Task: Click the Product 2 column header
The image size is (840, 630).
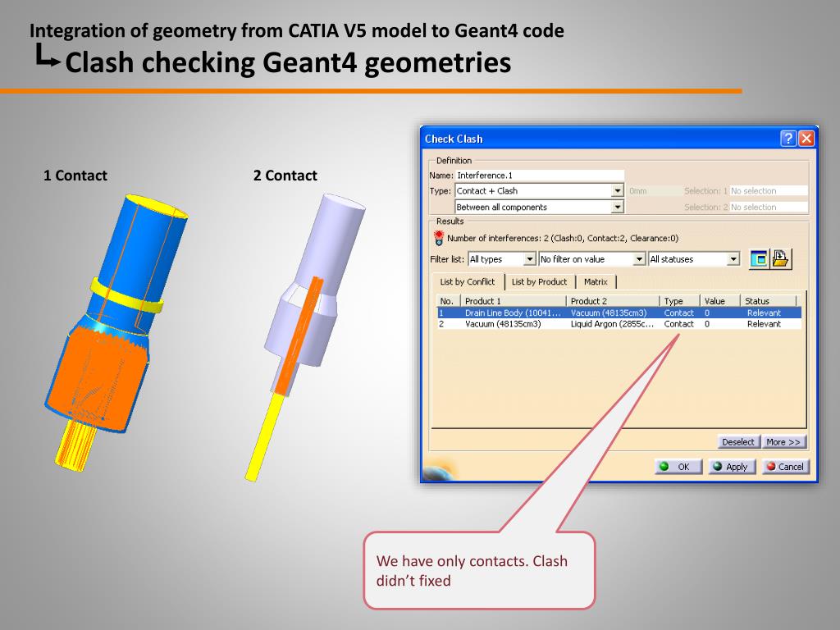Action: point(612,301)
